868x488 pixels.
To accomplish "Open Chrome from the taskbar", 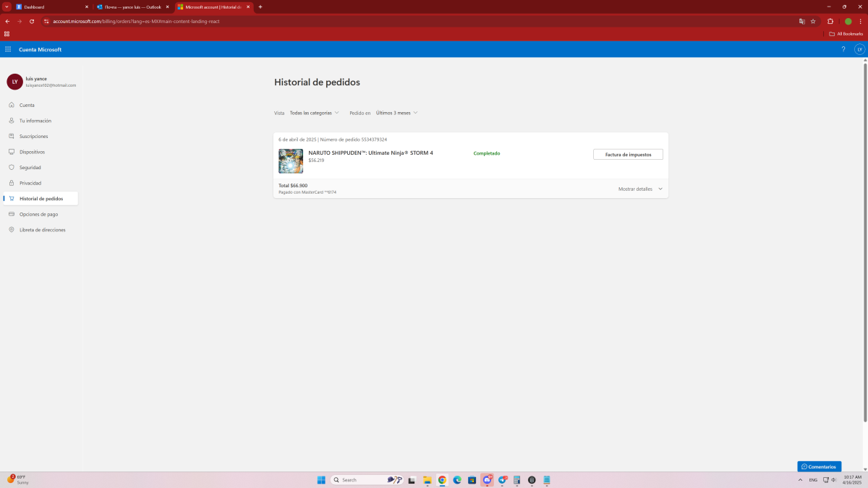I will (442, 480).
